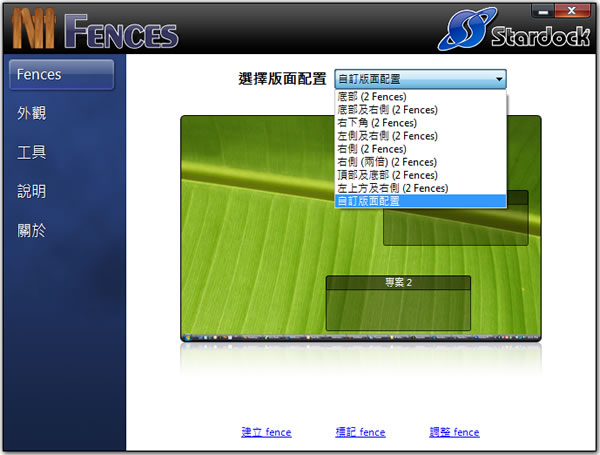The height and width of the screenshot is (455, 600).
Task: Select highlighted 自訂版面配置 list entry
Action: (x=420, y=201)
